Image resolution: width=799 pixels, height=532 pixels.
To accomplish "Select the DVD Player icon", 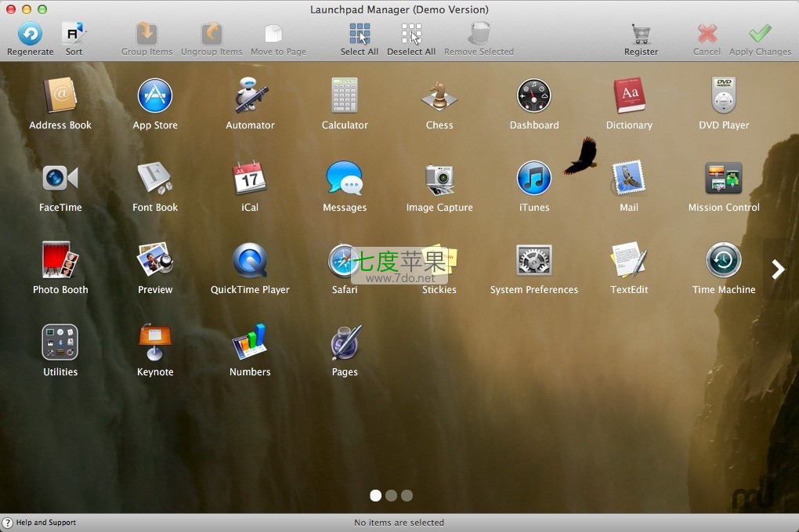I will 724,96.
